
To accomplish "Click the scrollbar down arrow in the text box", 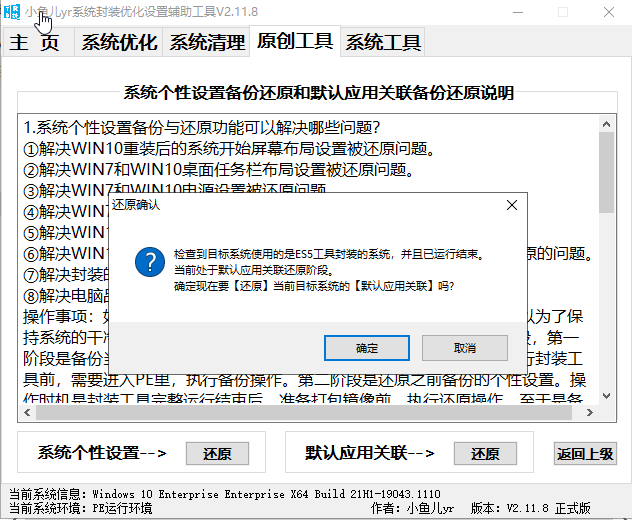I will point(606,413).
